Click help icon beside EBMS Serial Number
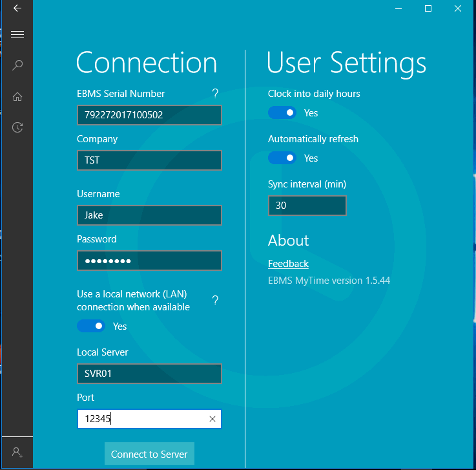The image size is (476, 470). pyautogui.click(x=215, y=94)
